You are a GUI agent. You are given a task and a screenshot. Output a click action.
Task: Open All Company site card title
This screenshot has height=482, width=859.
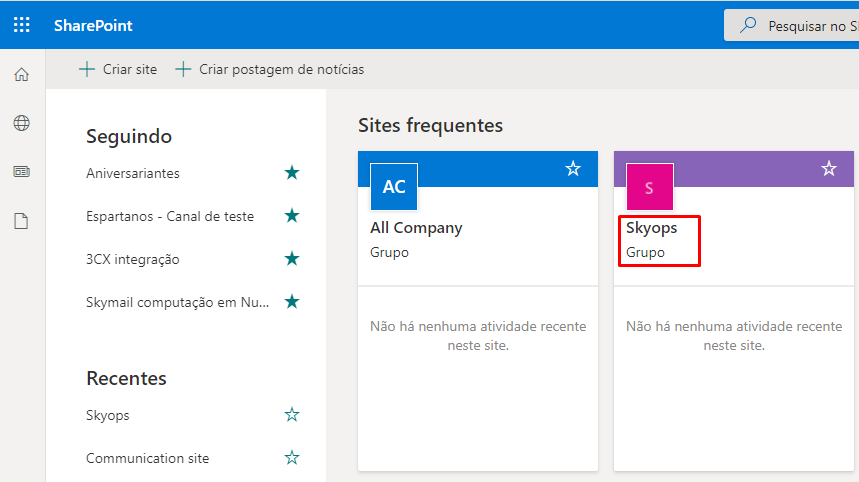[416, 228]
